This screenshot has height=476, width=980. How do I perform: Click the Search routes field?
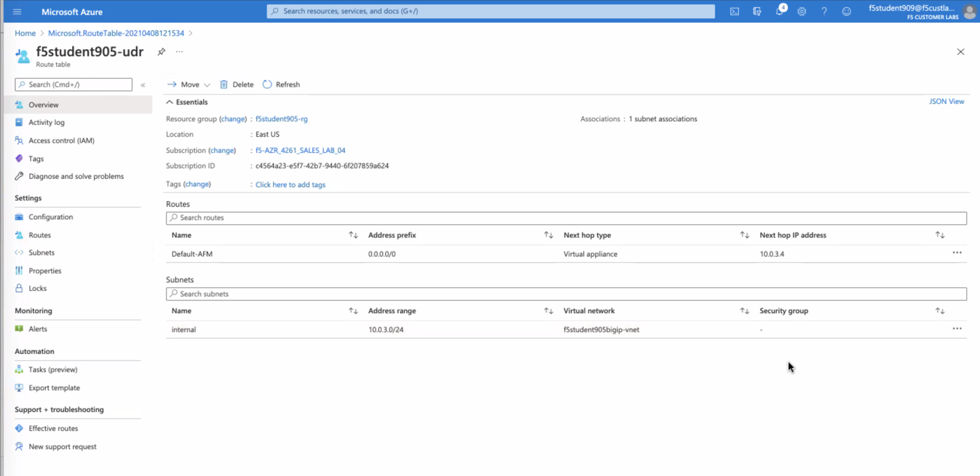(x=566, y=218)
